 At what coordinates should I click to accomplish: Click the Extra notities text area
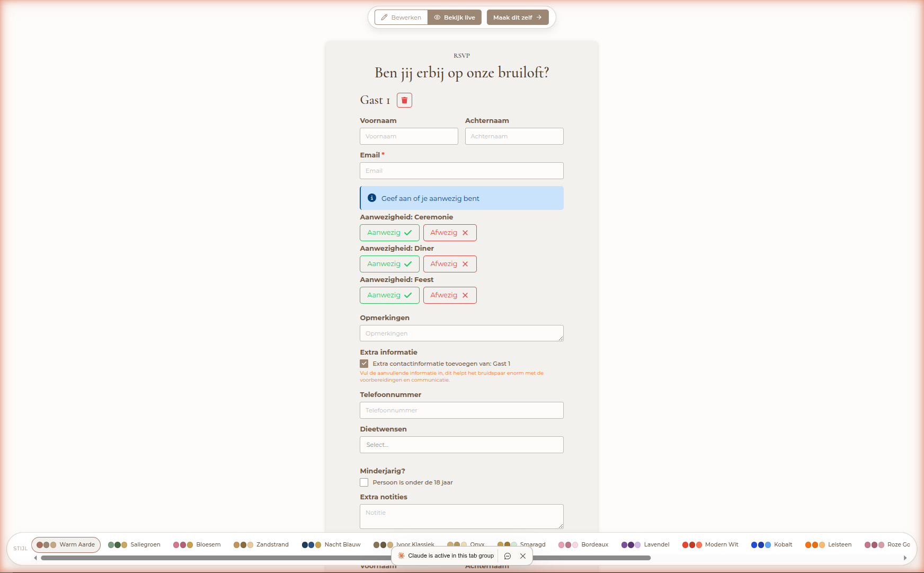[461, 516]
